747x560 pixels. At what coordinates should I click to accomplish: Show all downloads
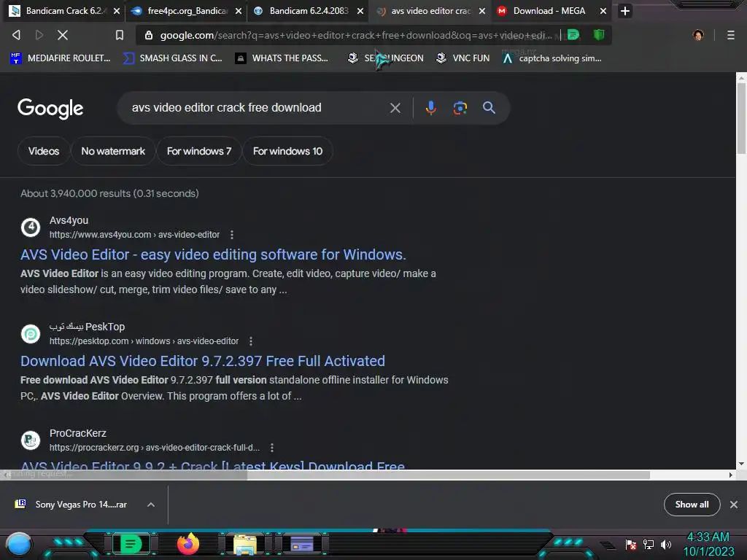[x=692, y=505]
